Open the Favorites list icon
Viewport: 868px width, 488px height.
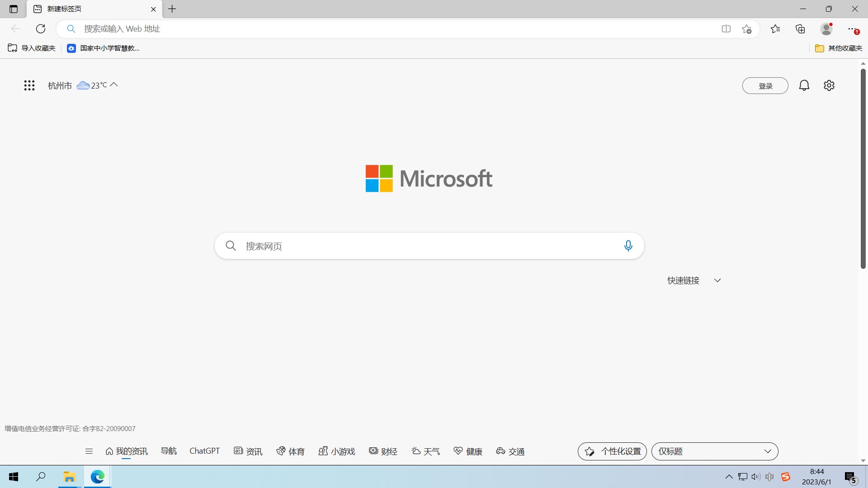coord(775,29)
